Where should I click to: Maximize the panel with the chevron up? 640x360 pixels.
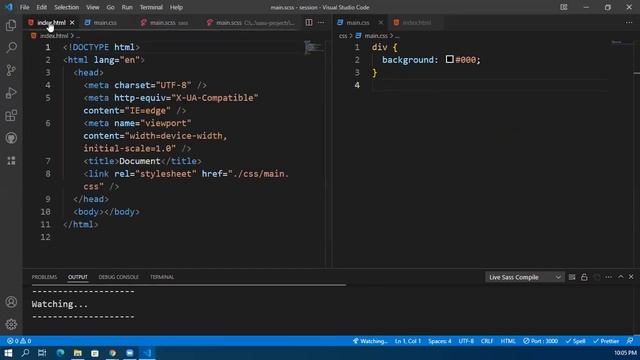click(621, 277)
